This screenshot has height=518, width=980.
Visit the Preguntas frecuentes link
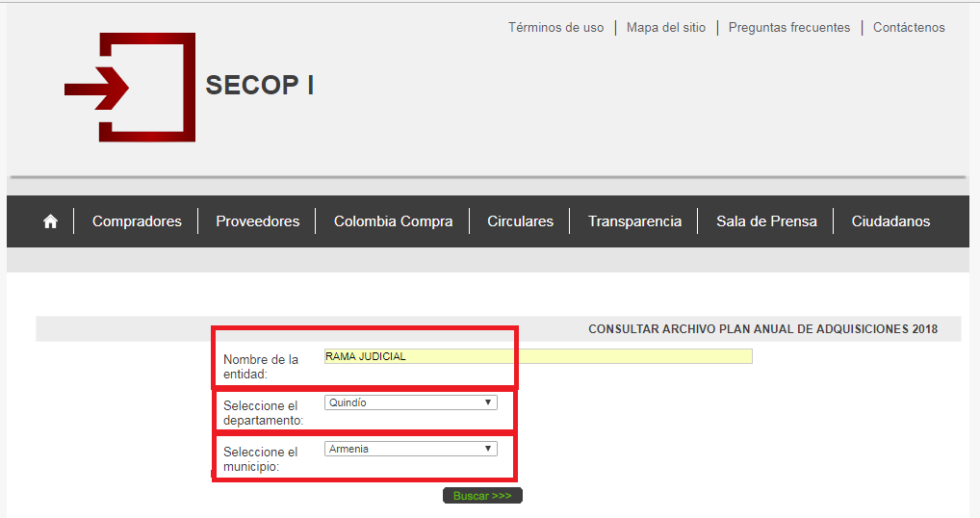[x=788, y=28]
